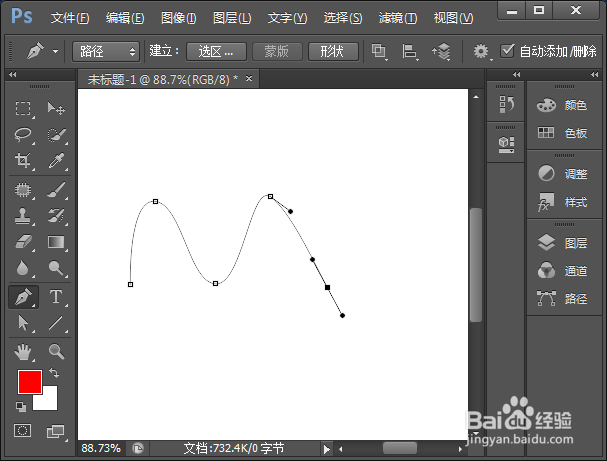Screen dimensions: 607x461
Task: Open the 文件 menu
Action: pos(70,18)
